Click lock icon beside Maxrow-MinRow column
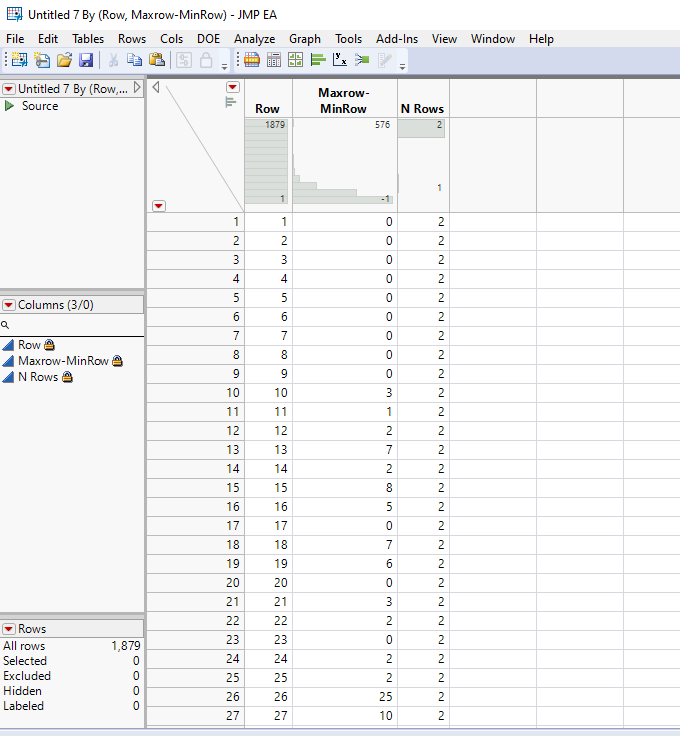The image size is (680, 736). point(117,361)
